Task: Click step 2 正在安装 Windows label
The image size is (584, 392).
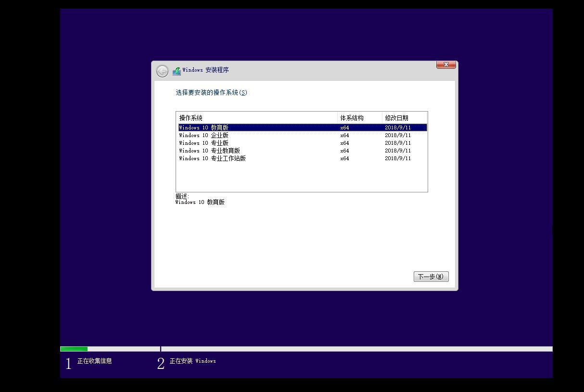Action: click(192, 361)
